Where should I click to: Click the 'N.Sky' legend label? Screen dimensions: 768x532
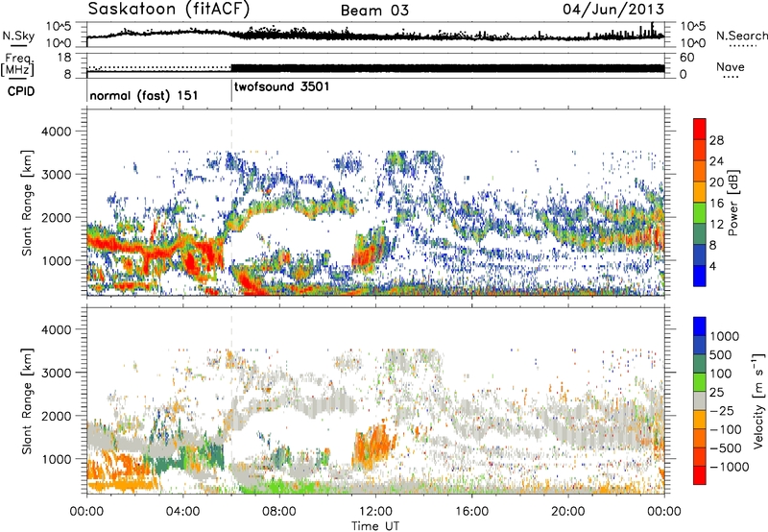18,36
